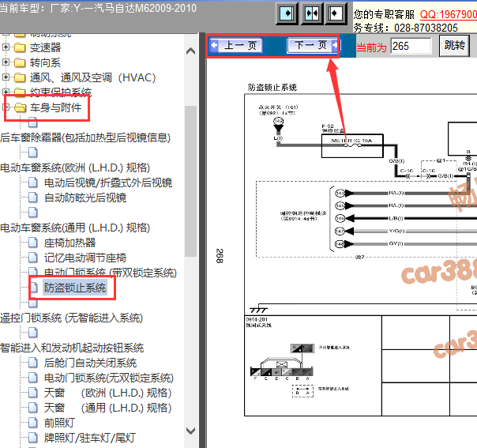Click document icon beside 记忆电动调节座椅
This screenshot has width=477, height=448.
(x=33, y=258)
